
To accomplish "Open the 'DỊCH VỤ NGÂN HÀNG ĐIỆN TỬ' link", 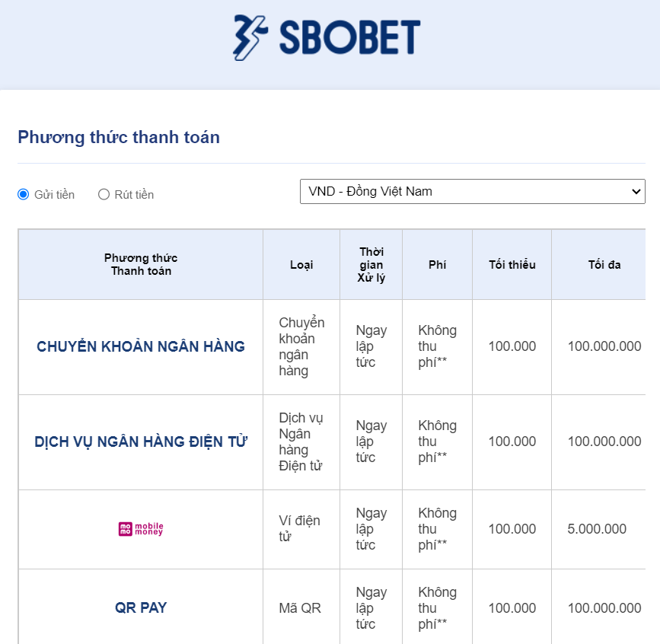I will point(140,442).
